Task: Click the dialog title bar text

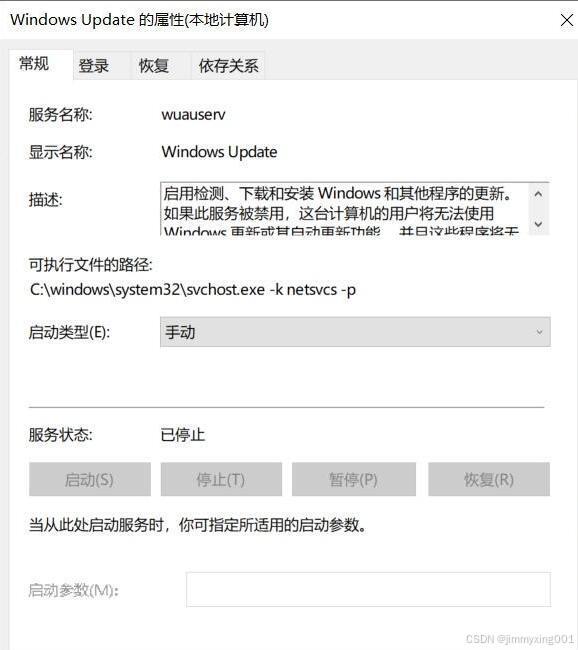Action: (x=139, y=19)
